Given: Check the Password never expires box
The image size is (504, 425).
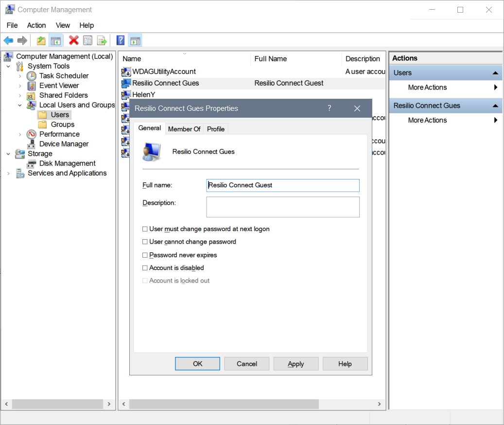Looking at the screenshot, I should click(145, 255).
